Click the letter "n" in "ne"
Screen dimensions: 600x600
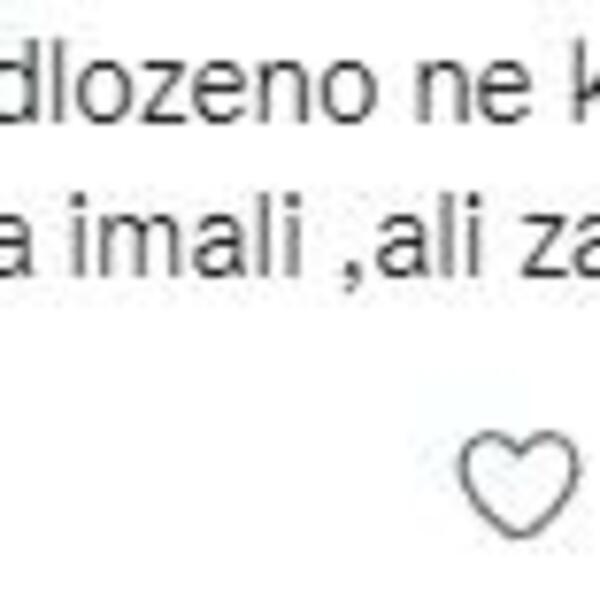(x=442, y=92)
